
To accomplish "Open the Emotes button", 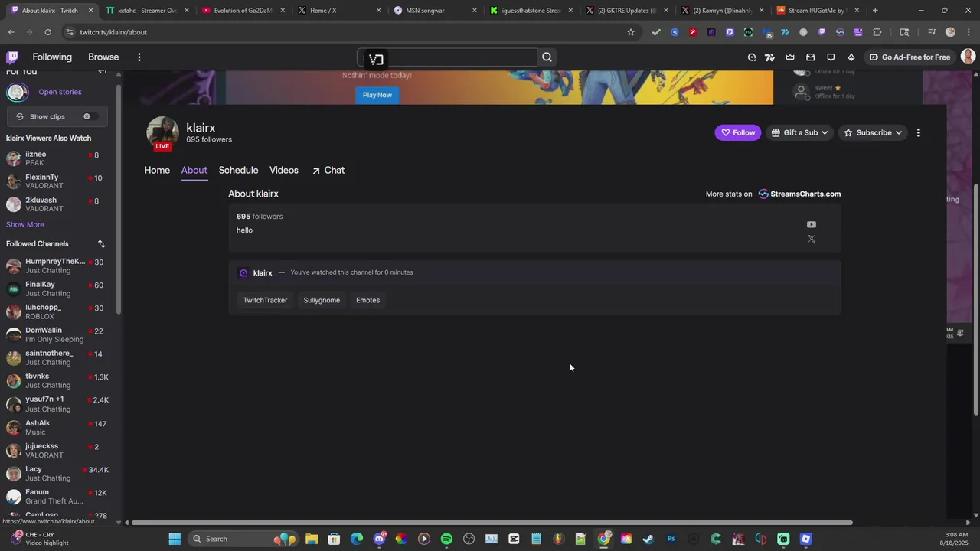I will click(367, 300).
